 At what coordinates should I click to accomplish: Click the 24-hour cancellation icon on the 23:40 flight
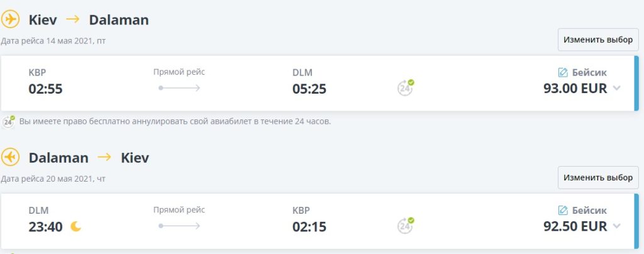click(x=406, y=225)
